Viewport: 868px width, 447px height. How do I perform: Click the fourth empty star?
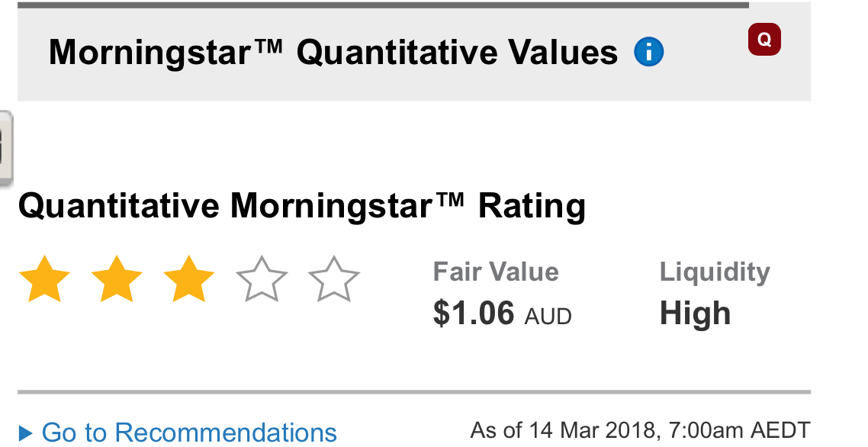pyautogui.click(x=262, y=279)
